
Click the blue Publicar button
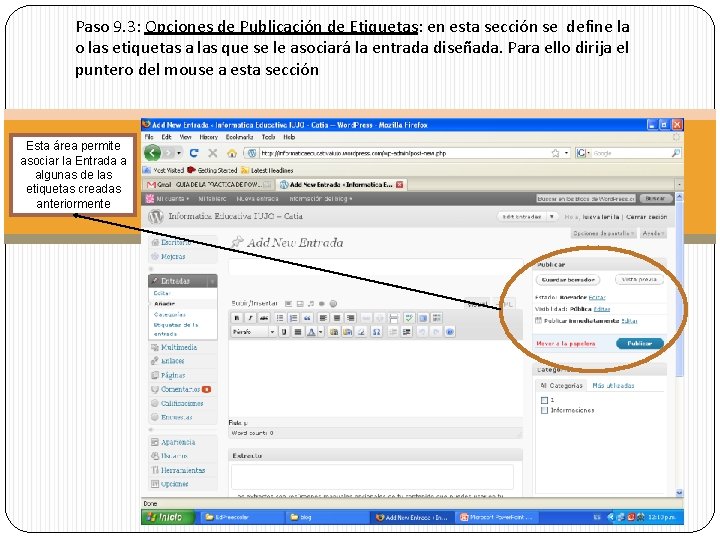pos(640,343)
